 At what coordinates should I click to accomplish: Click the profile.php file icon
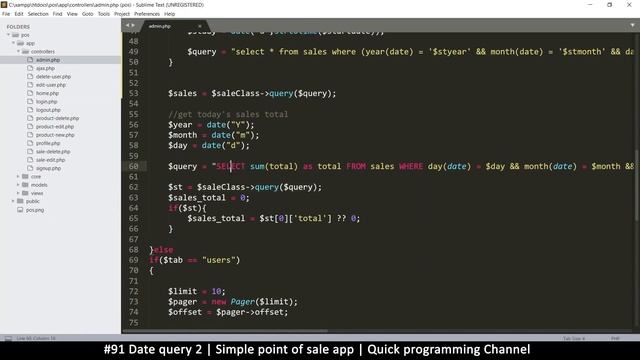tap(30, 143)
